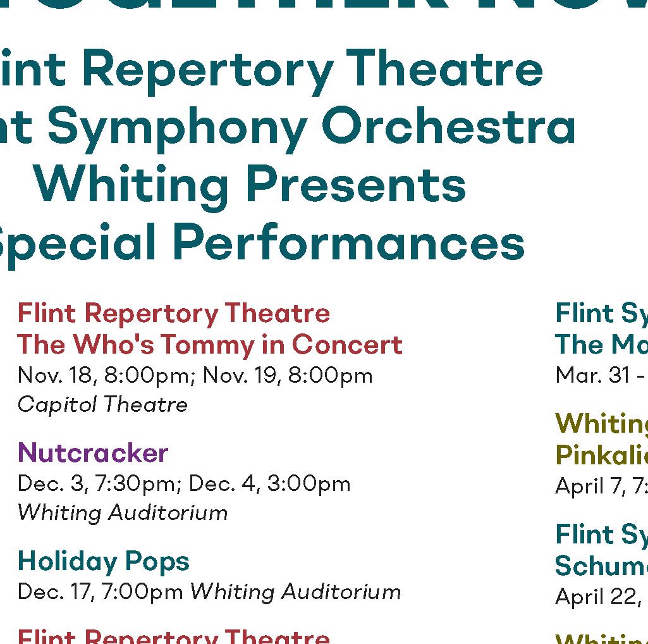The width and height of the screenshot is (648, 644).
Task: Click the Dec. 17, 7:00pm date text
Action: 100,592
